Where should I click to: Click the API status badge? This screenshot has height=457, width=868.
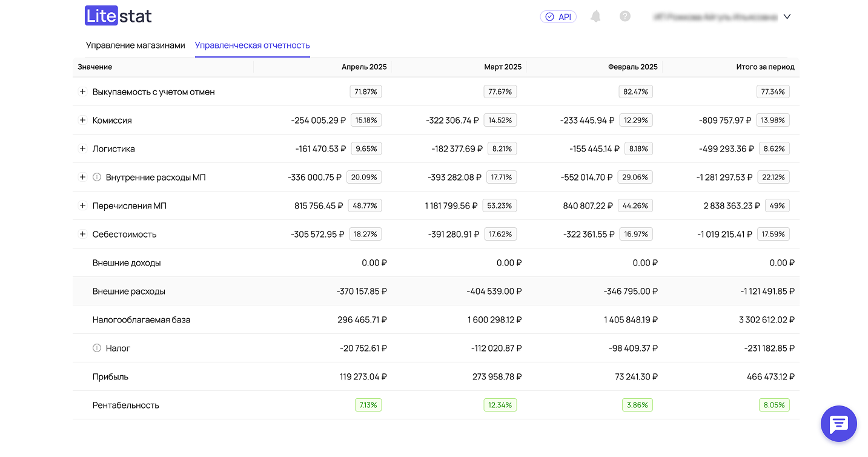pyautogui.click(x=558, y=17)
